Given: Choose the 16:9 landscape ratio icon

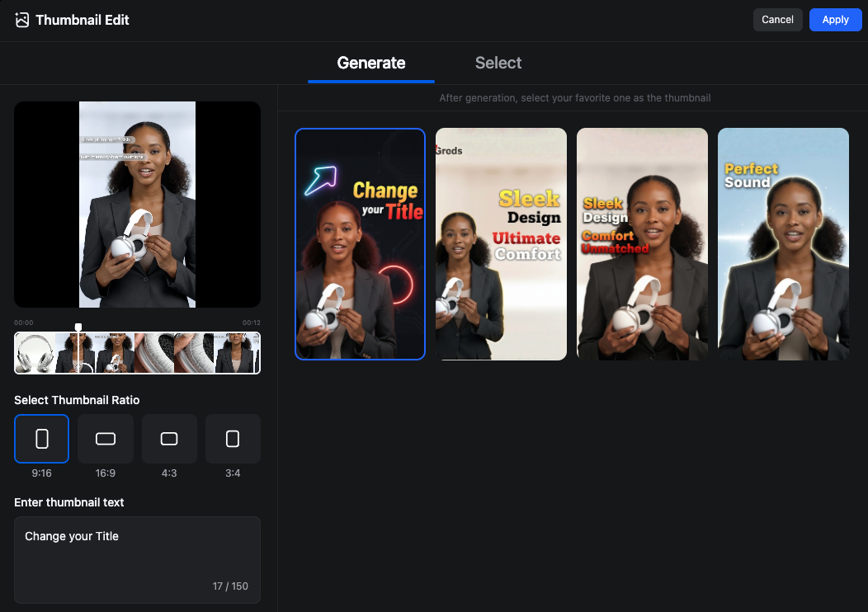Looking at the screenshot, I should [106, 439].
